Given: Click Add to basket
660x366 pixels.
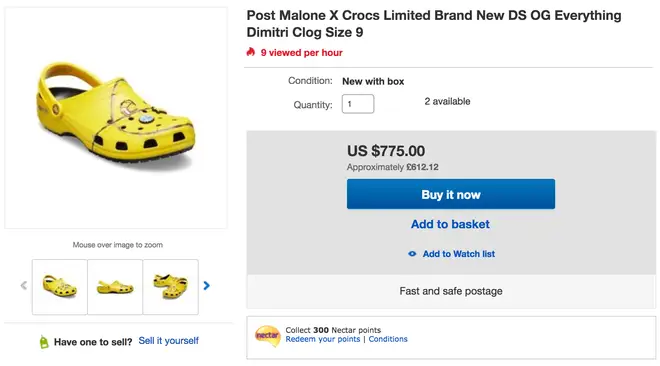Looking at the screenshot, I should tap(450, 224).
